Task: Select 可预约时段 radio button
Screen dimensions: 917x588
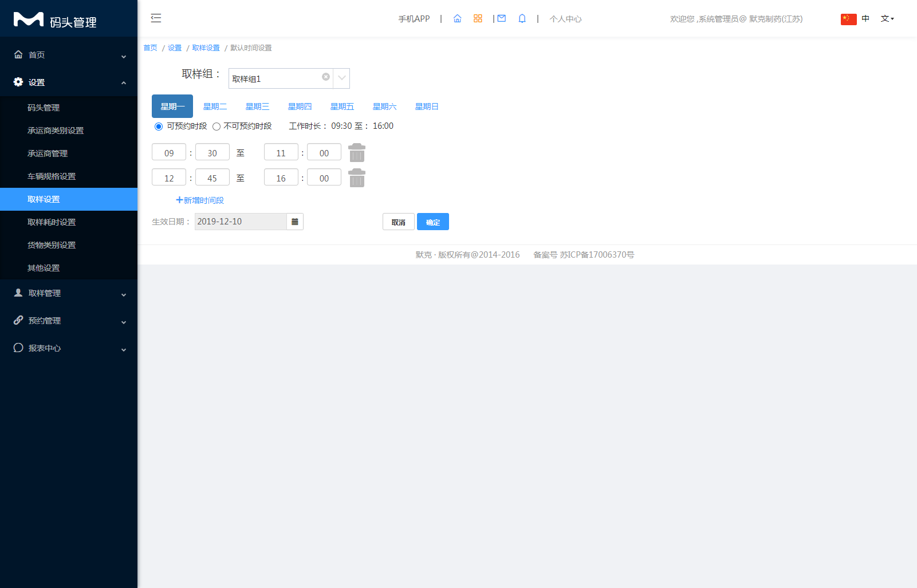Action: click(x=159, y=127)
